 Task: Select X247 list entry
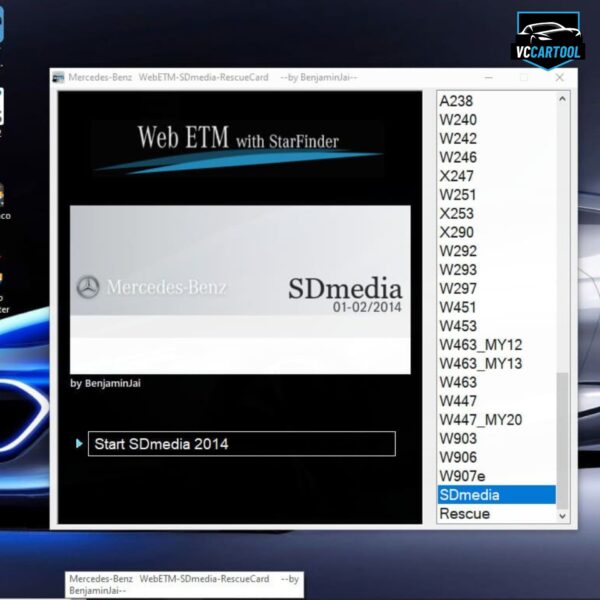click(x=496, y=176)
